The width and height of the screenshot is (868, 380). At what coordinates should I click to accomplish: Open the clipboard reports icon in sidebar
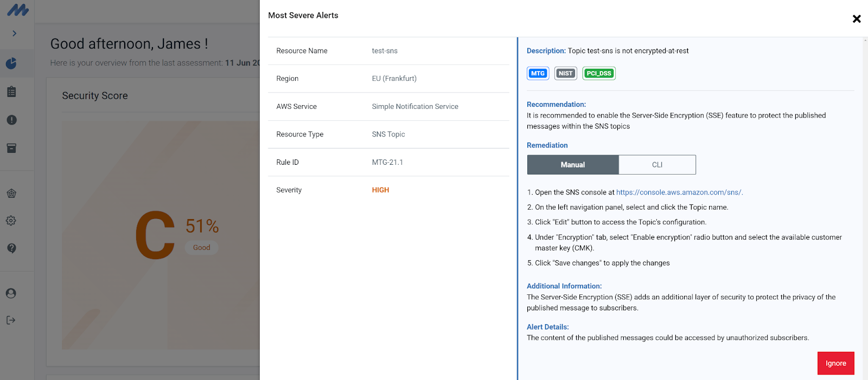pyautogui.click(x=11, y=92)
